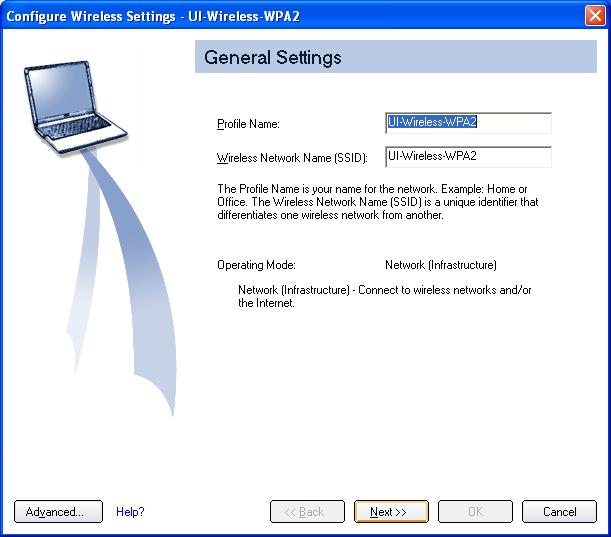The image size is (611, 537).
Task: Close the Configure Wireless Settings dialog
Action: (594, 16)
